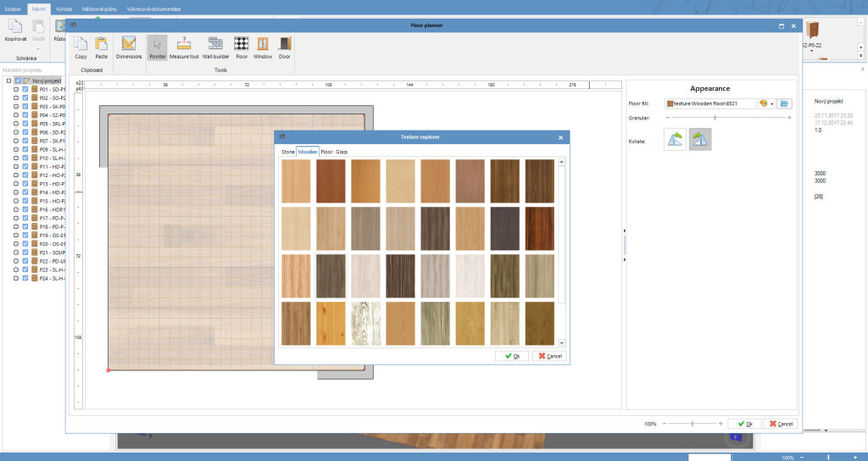Screen dimensions: 868x461
Task: Click the SZ-P0-Z2 cabinet thumbnail icon
Action: tap(812, 30)
